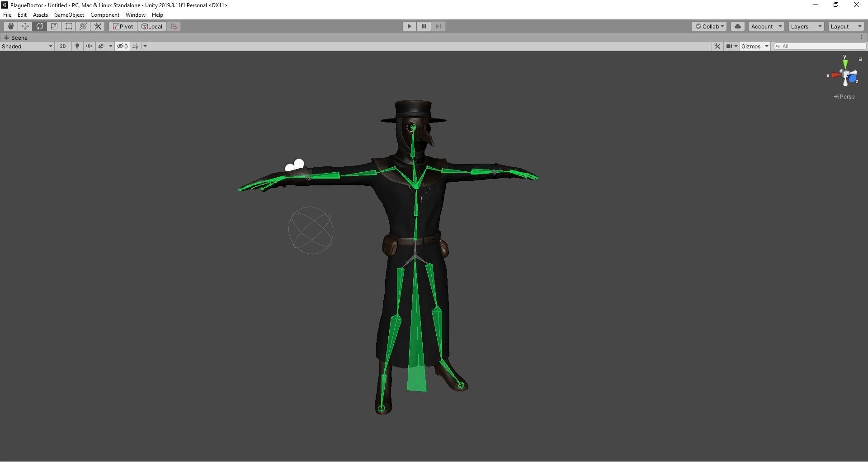
Task: Open the Assets menu
Action: tap(40, 15)
